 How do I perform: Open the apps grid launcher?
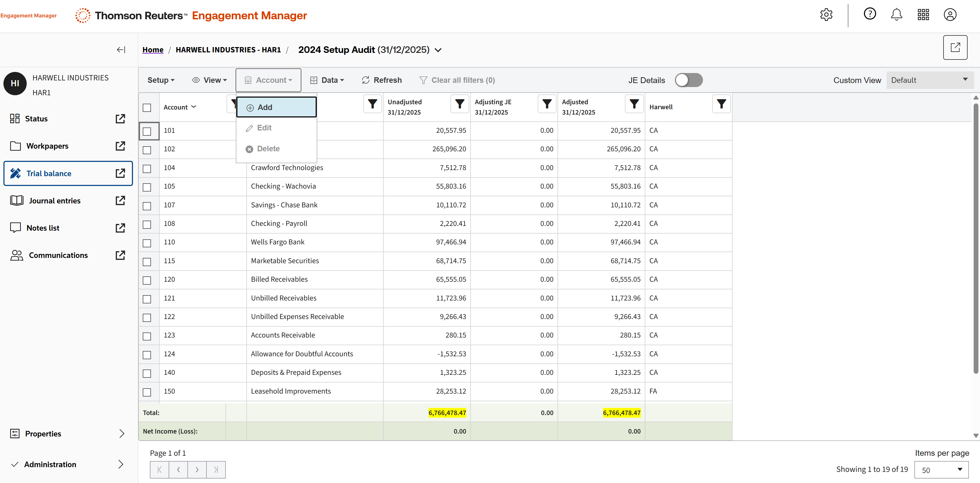pos(923,15)
